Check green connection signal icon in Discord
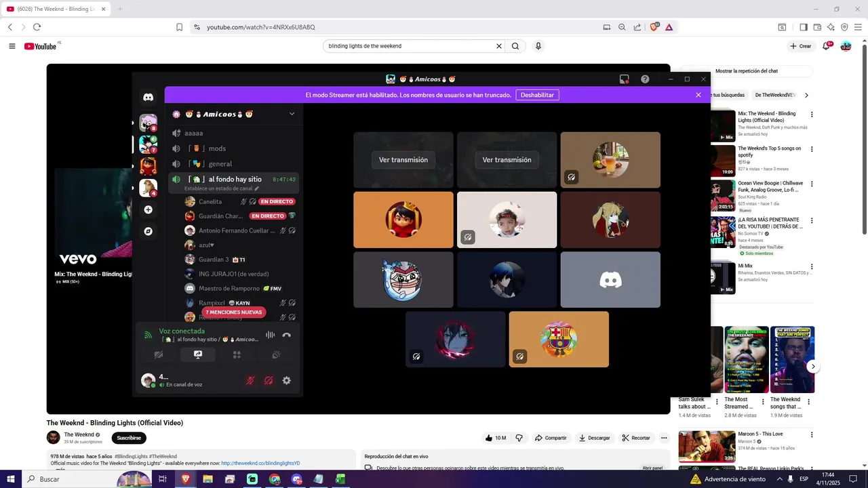 point(148,335)
